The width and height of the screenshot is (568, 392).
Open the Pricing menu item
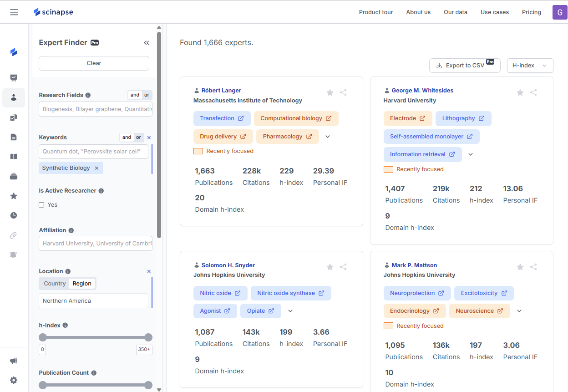click(532, 12)
